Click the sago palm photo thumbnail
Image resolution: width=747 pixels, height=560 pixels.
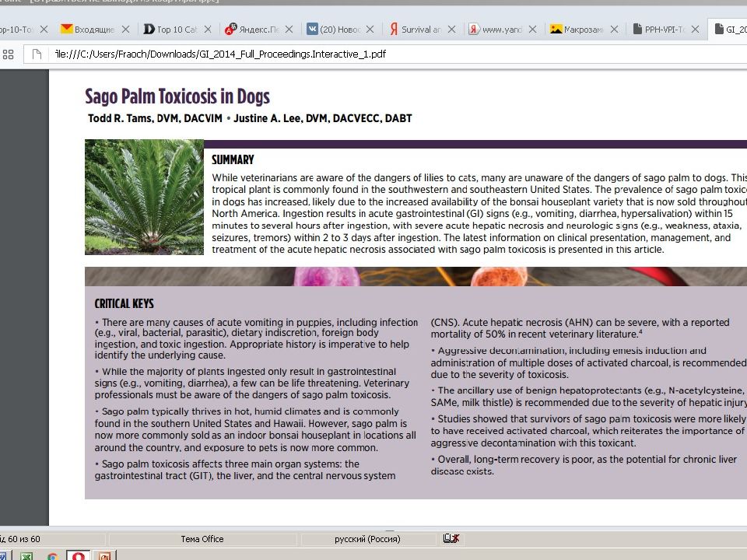[145, 197]
